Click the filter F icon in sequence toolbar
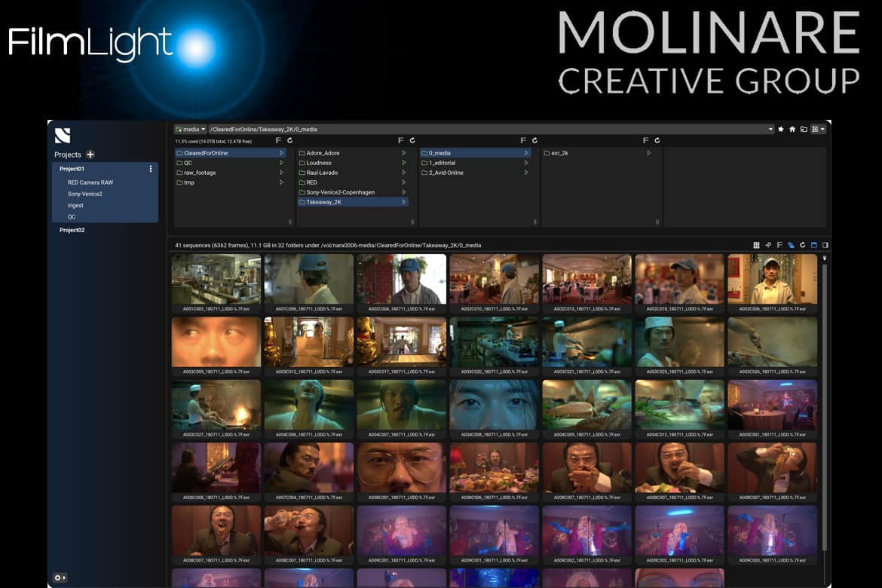 click(779, 245)
